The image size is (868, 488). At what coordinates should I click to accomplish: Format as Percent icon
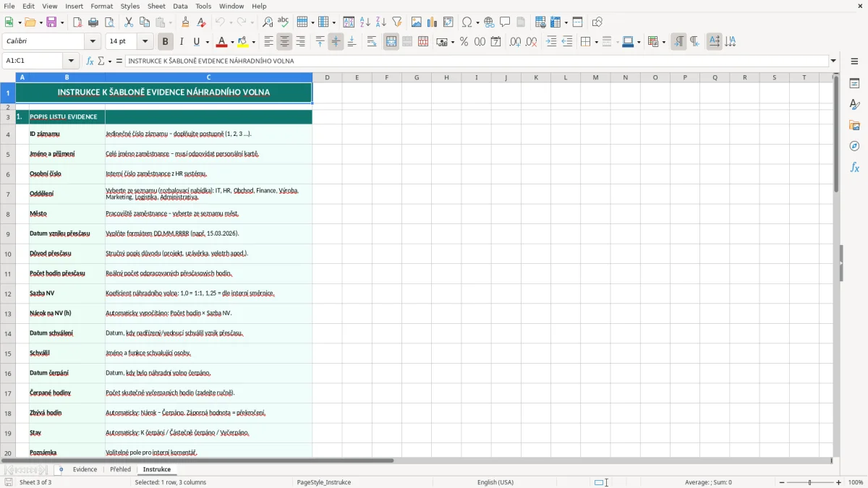click(x=464, y=42)
